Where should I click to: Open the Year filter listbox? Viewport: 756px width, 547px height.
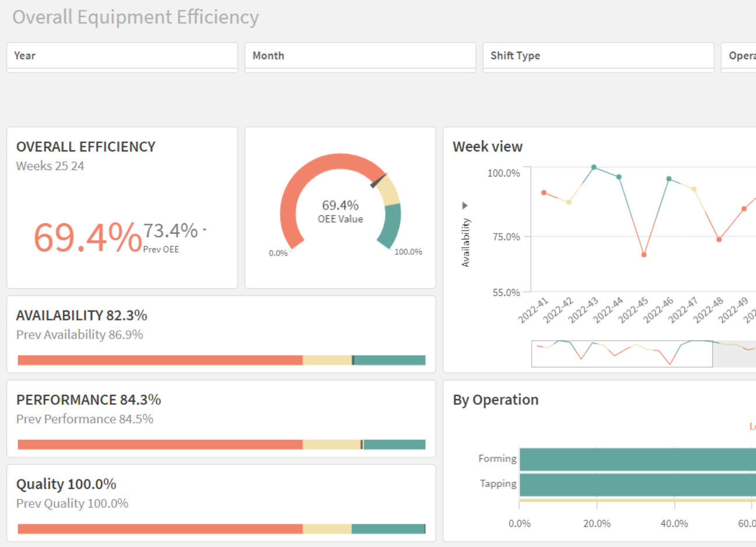pyautogui.click(x=122, y=56)
